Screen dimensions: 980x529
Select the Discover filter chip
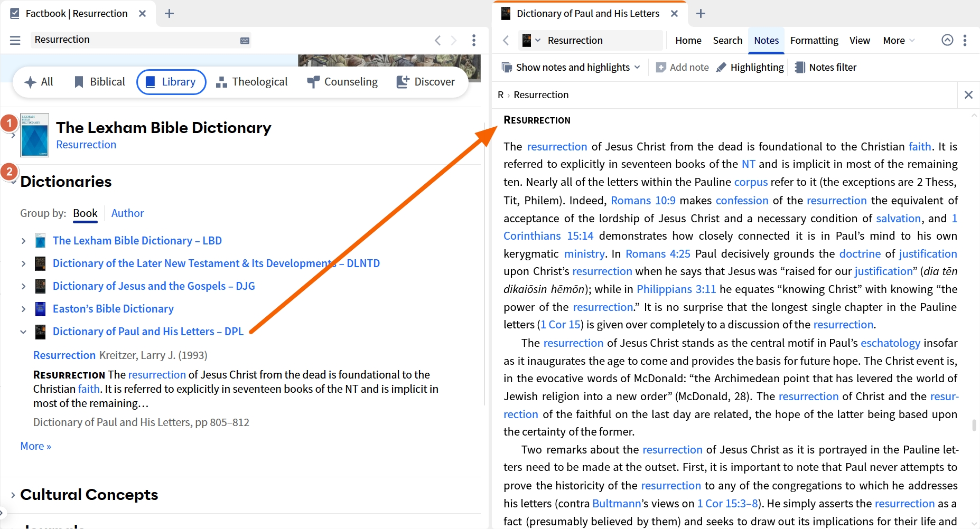(425, 82)
